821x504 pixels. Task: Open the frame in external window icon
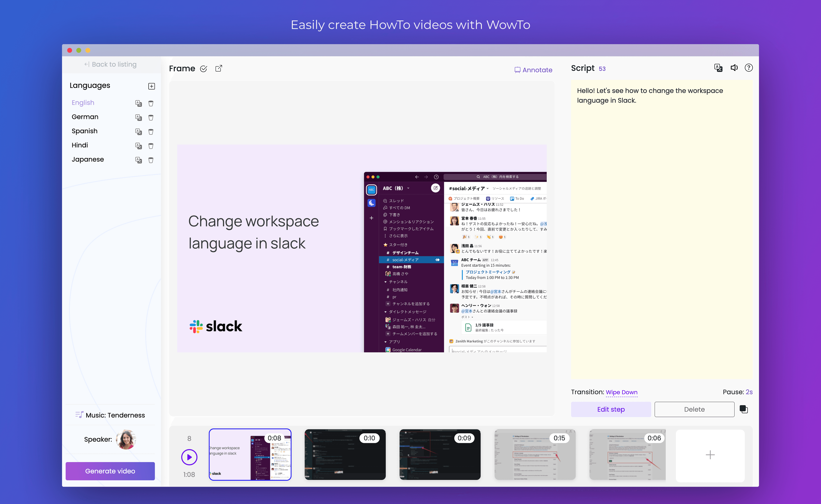219,68
